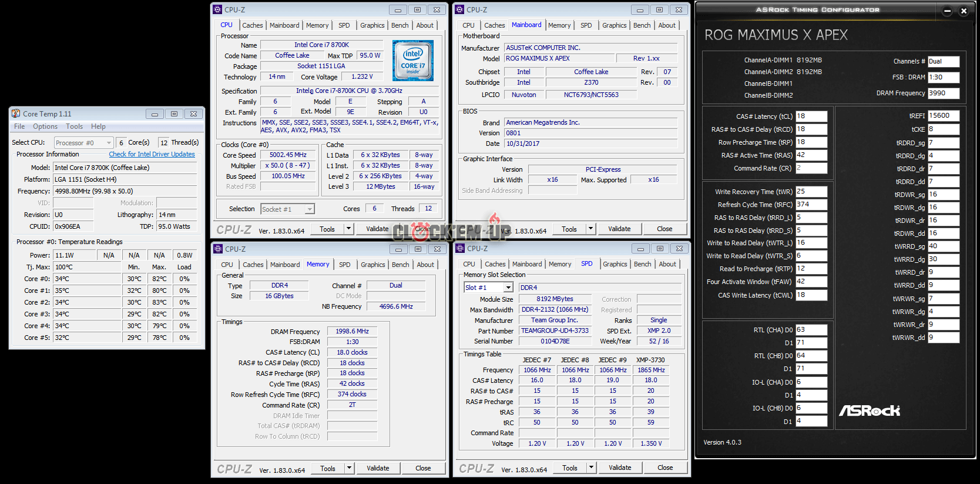Click the ASRock logo in Timing Configurator

869,410
